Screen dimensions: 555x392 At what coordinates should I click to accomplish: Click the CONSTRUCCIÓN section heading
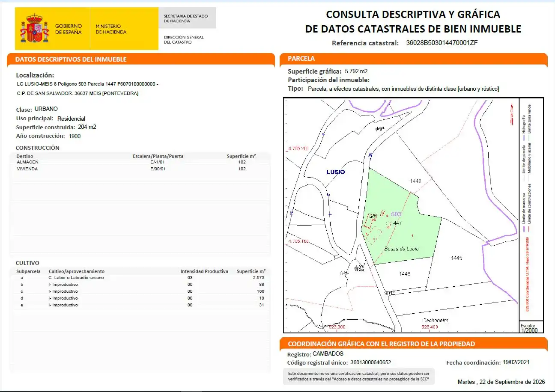pos(38,148)
